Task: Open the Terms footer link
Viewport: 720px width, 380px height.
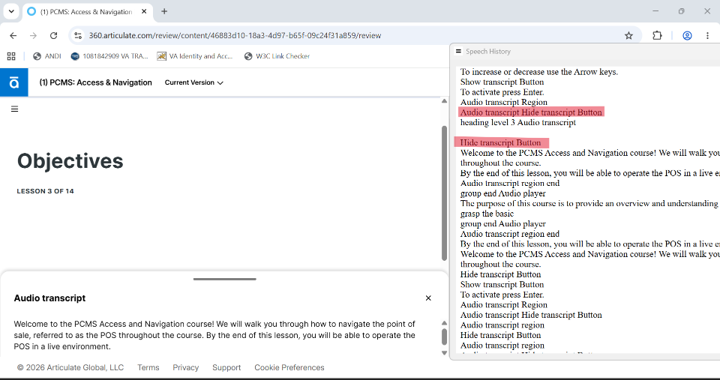Action: click(x=148, y=368)
